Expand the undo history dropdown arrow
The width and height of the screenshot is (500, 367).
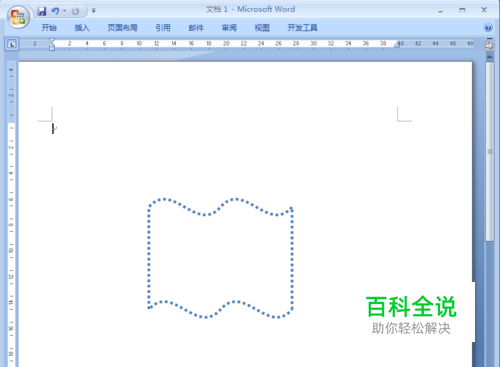coord(64,11)
